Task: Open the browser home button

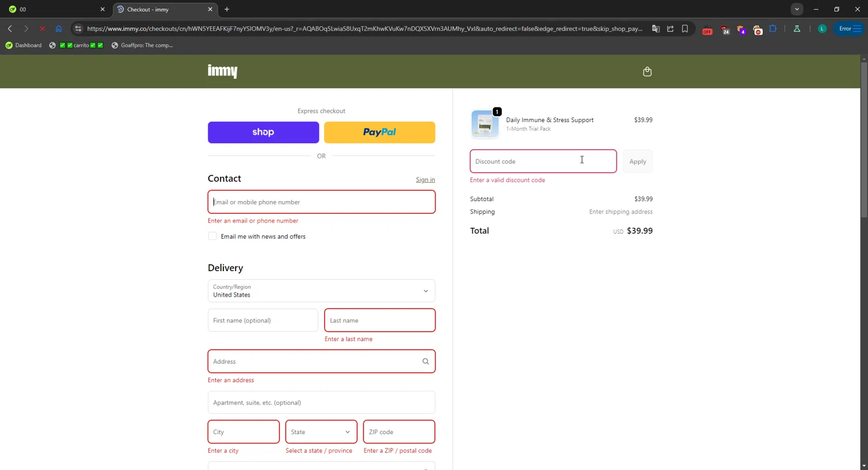Action: (x=58, y=28)
